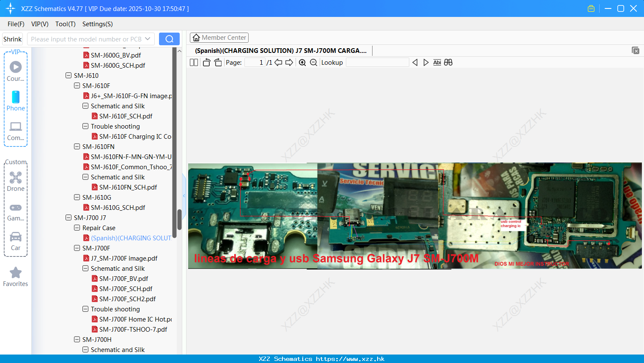Collapse Trouble shooting under SM-J700F
The height and width of the screenshot is (363, 644).
coord(85,309)
